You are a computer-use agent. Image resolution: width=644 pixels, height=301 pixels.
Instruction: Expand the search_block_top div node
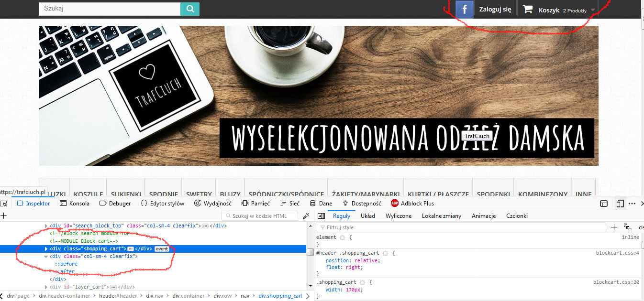coord(46,226)
